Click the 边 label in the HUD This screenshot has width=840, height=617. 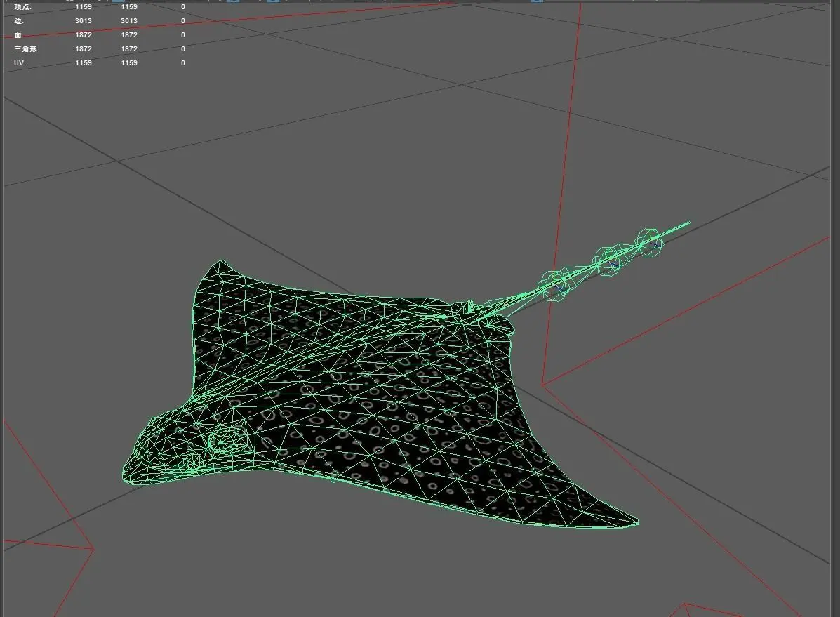pos(19,21)
